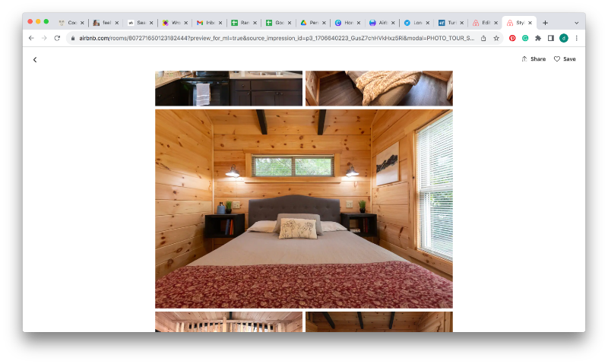The width and height of the screenshot is (608, 364).
Task: Open the Pinterest extension icon
Action: tap(512, 38)
